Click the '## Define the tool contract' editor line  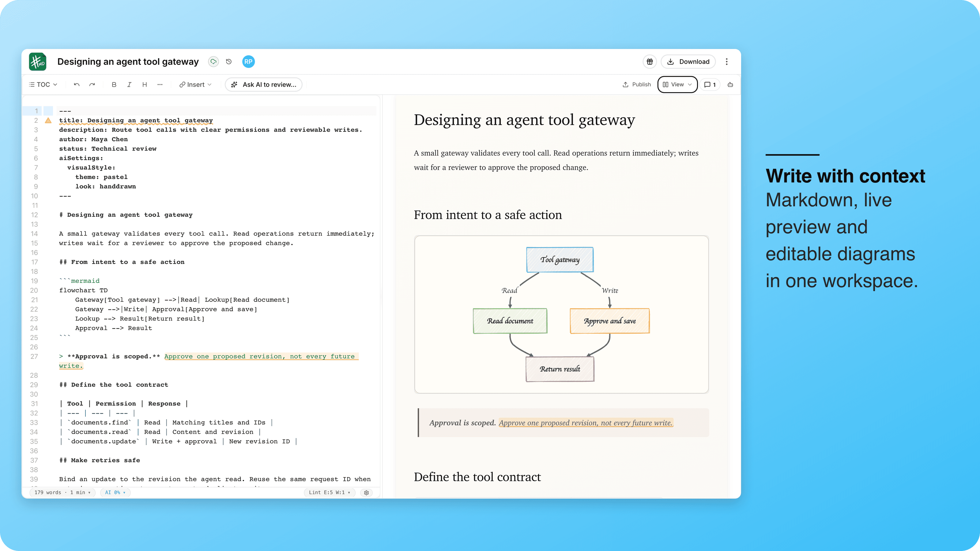[113, 385]
